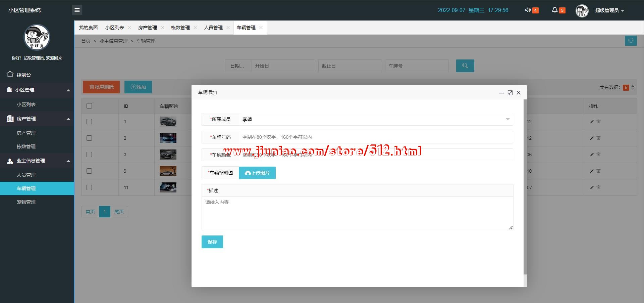Tick the checkbox for row ID 9
The height and width of the screenshot is (303, 644).
pyautogui.click(x=89, y=171)
